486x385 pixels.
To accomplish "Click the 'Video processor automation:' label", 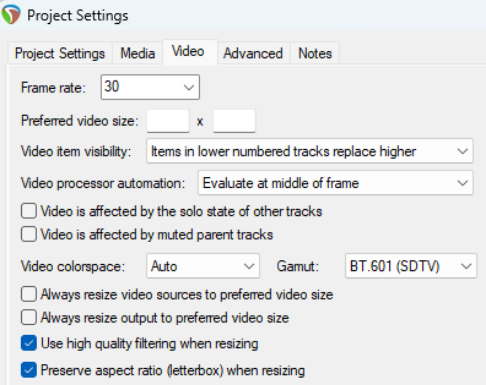I will pyautogui.click(x=103, y=183).
